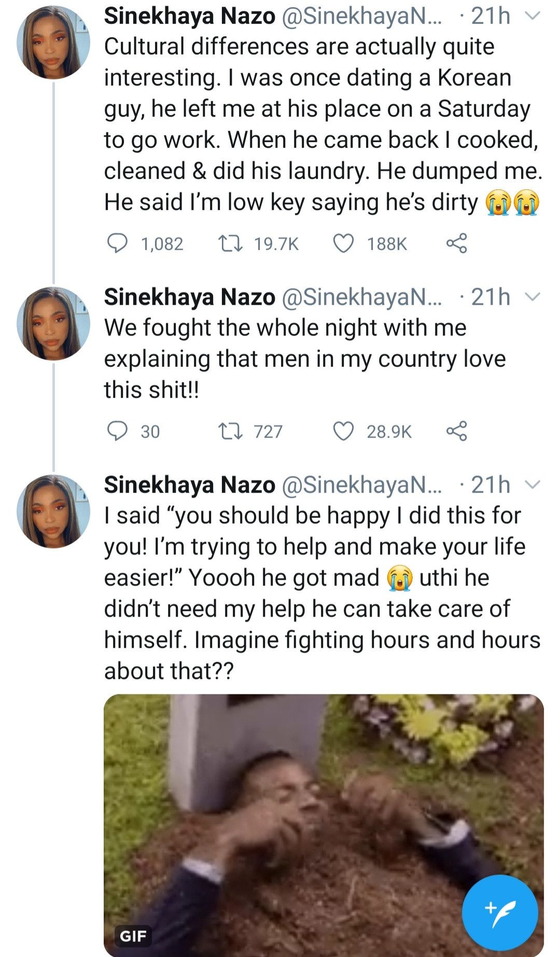View the first tweet's profile picture

[53, 43]
